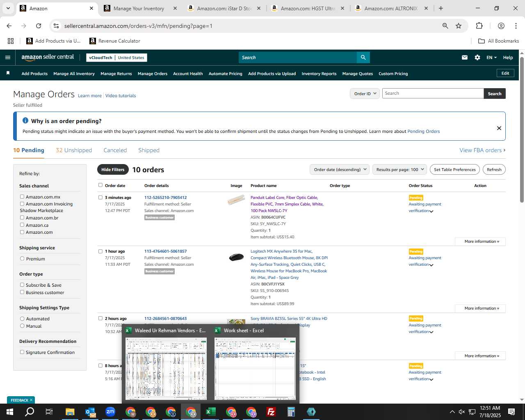The image size is (525, 420).
Task: Click the Amazon Seller Central logo
Action: [x=48, y=57]
